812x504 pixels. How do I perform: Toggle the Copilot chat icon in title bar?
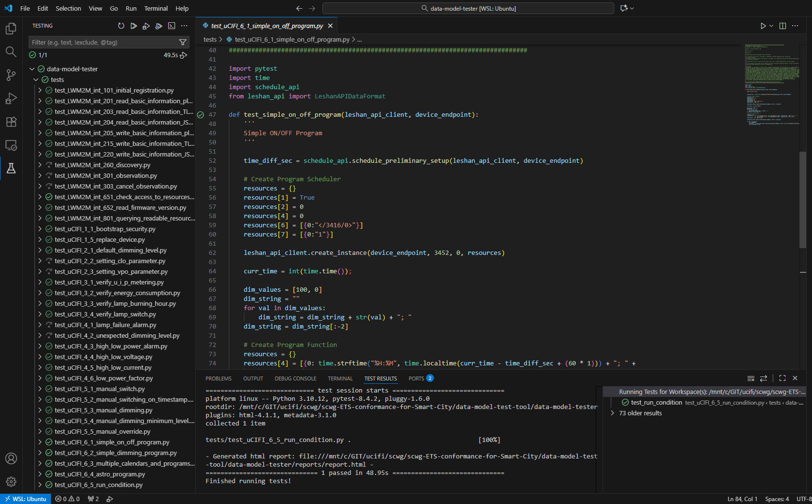pos(624,8)
